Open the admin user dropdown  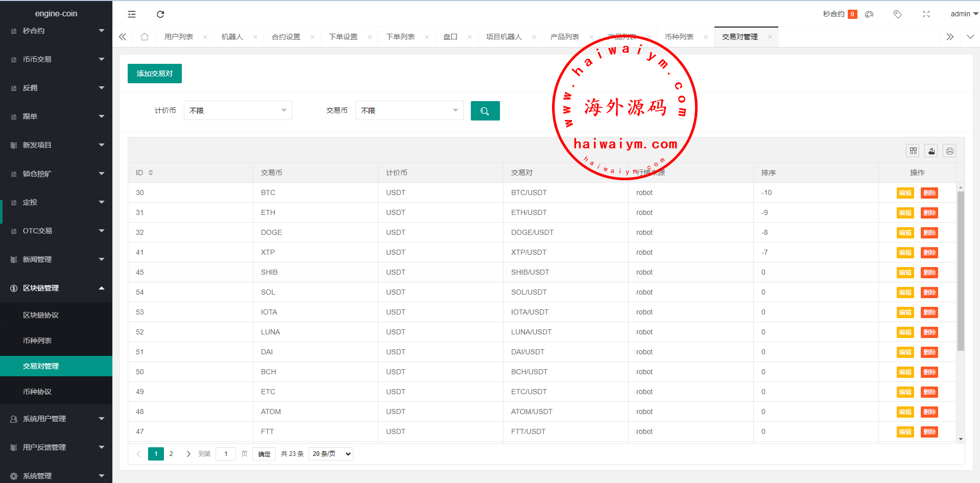(964, 14)
